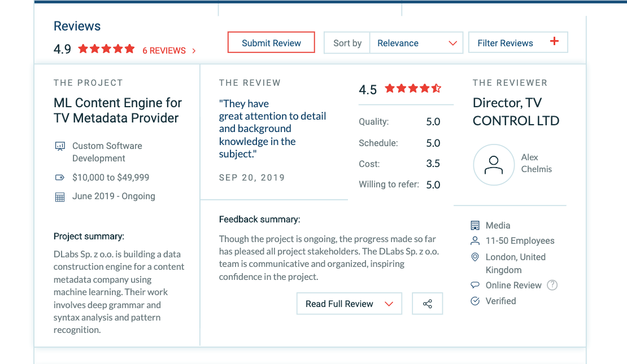The width and height of the screenshot is (627, 364).
Task: Click the London location pin icon
Action: 475,257
